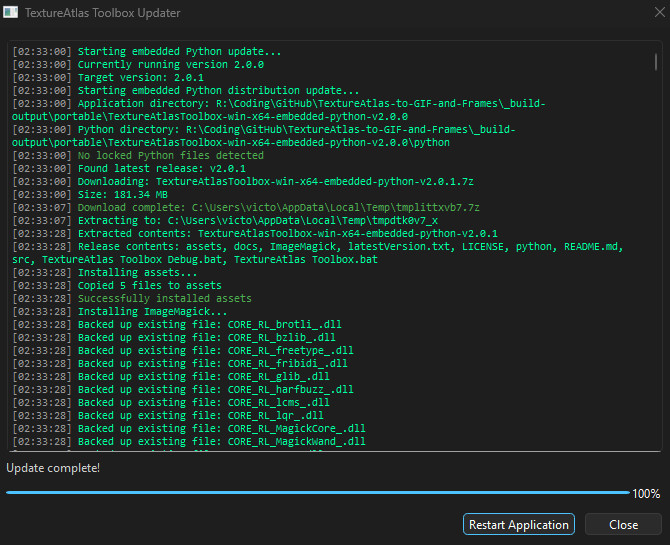Click the CORE_RL_bzlib_.dll backup line

[x=174, y=337]
